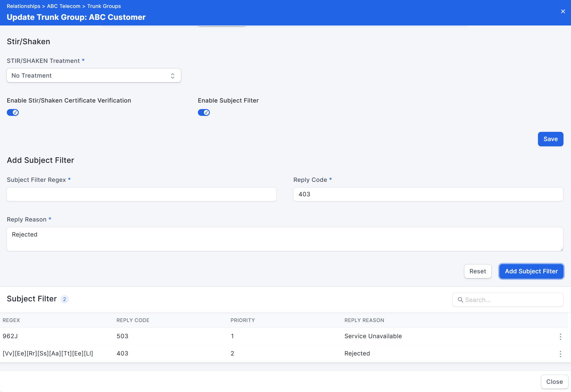
Task: Open Trunk Groups breadcrumb link
Action: (x=104, y=6)
